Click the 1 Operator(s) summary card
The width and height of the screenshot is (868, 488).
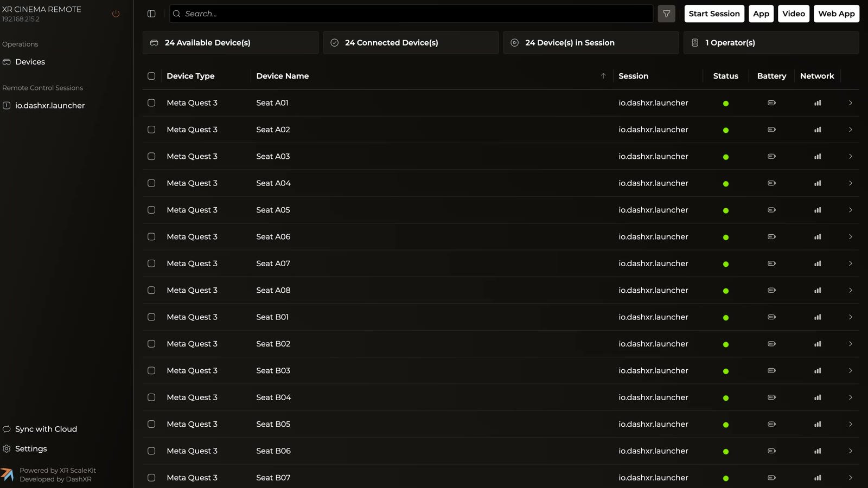771,43
